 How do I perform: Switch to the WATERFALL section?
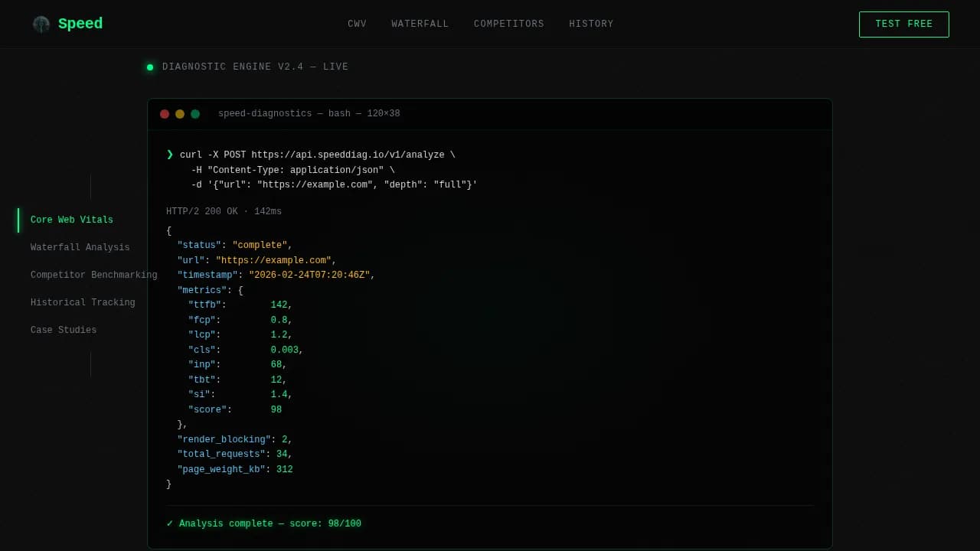click(x=420, y=24)
